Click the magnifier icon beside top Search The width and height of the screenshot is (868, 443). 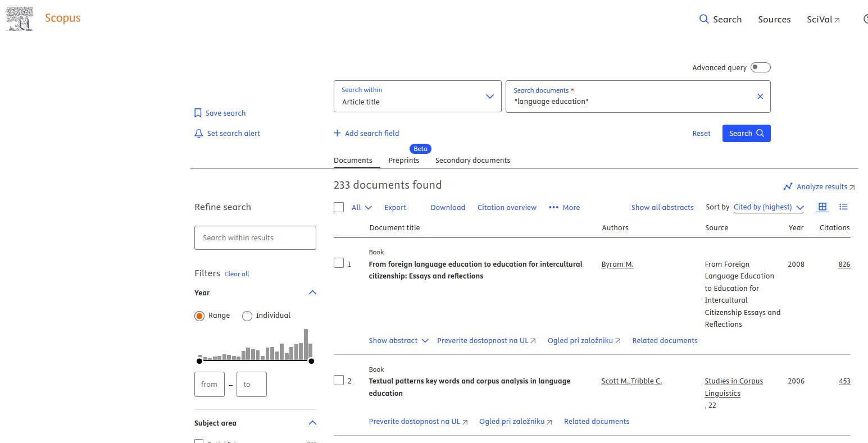[x=704, y=19]
